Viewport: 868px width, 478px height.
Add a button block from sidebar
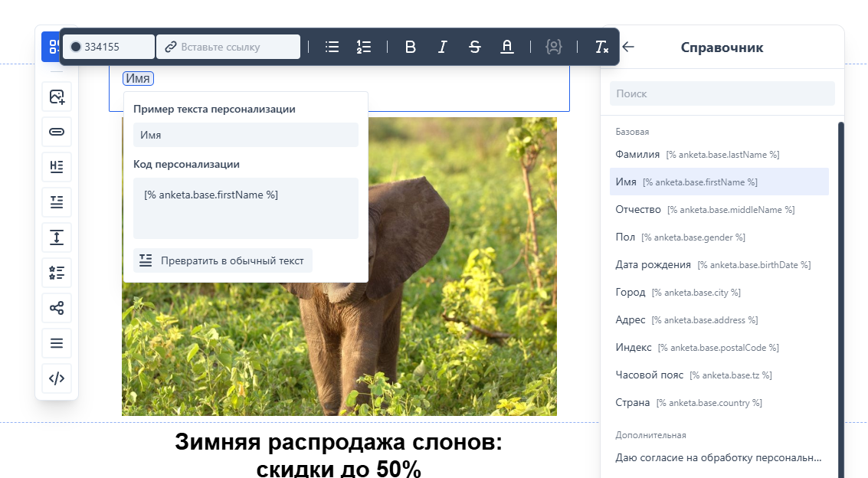coord(57,132)
